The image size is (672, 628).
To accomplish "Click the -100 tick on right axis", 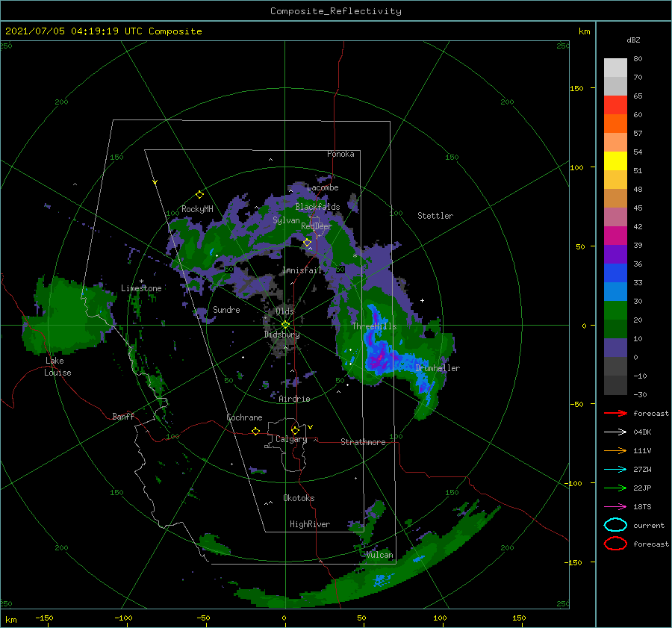I will 573,483.
